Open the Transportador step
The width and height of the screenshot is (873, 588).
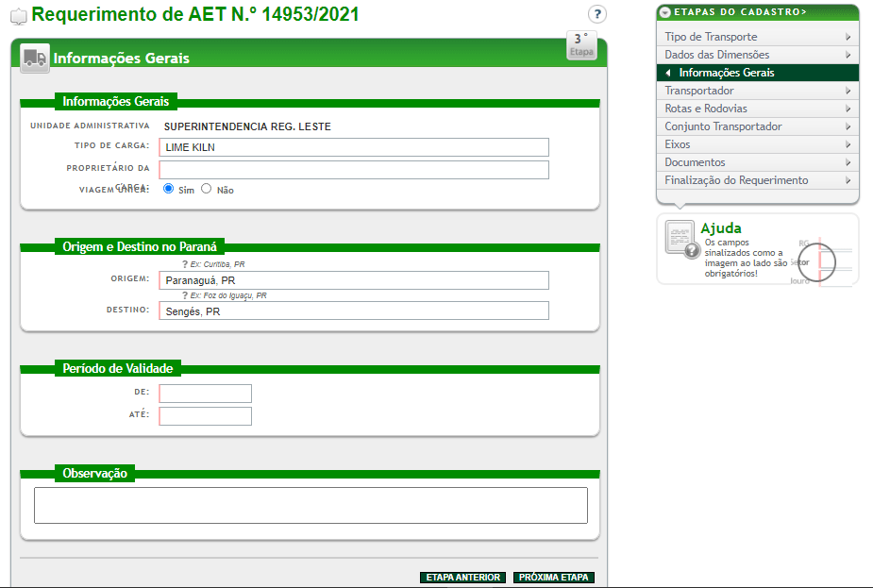click(x=699, y=91)
